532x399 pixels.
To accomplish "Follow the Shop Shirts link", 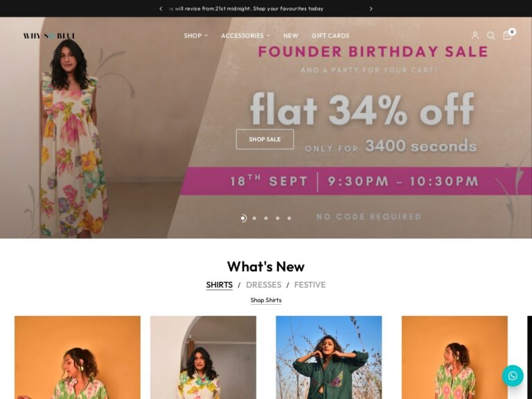I will 266,300.
